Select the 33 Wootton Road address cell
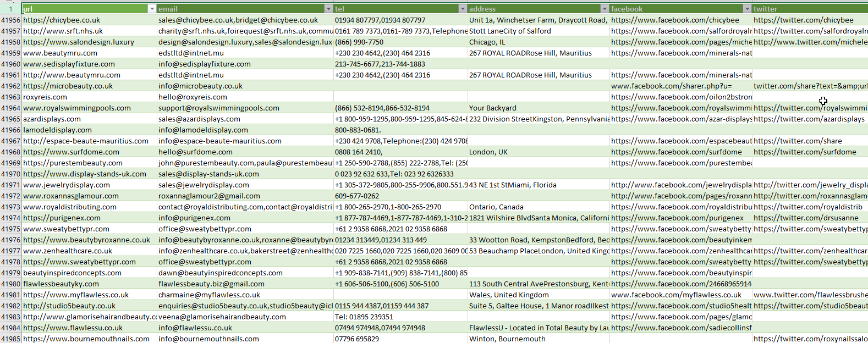The height and width of the screenshot is (343, 868). 539,240
